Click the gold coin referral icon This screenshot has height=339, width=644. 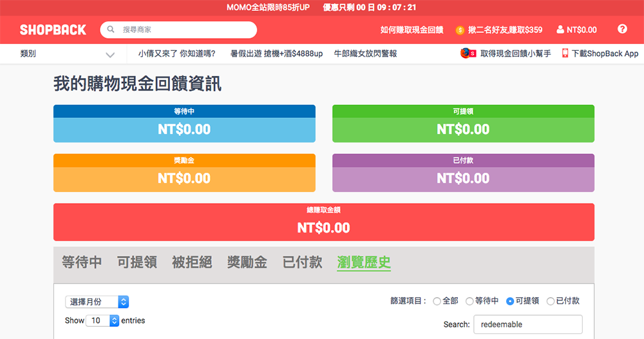(460, 30)
